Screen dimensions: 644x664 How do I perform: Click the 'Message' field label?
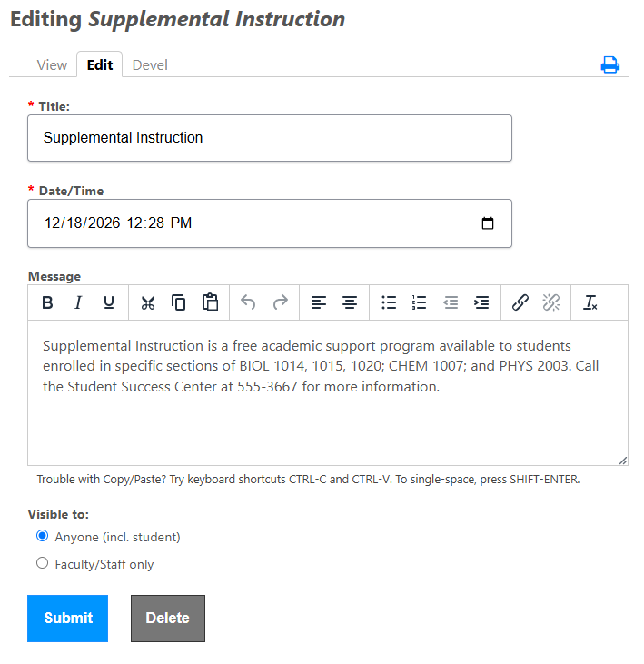pyautogui.click(x=54, y=276)
